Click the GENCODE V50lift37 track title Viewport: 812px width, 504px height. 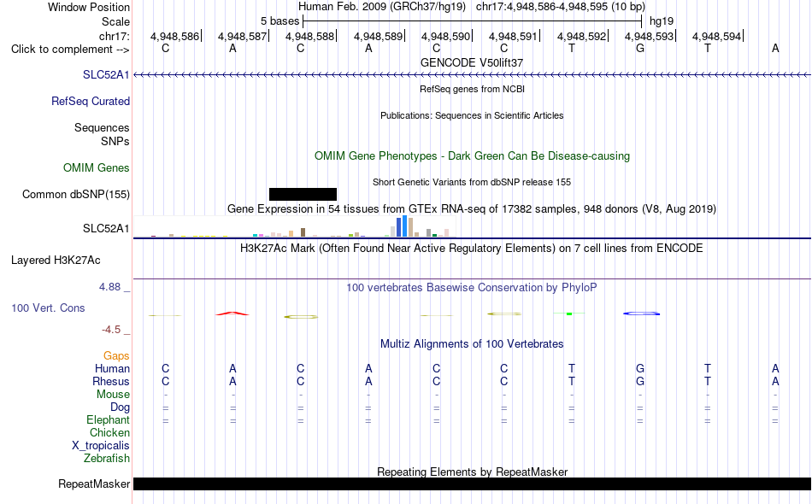click(x=472, y=62)
